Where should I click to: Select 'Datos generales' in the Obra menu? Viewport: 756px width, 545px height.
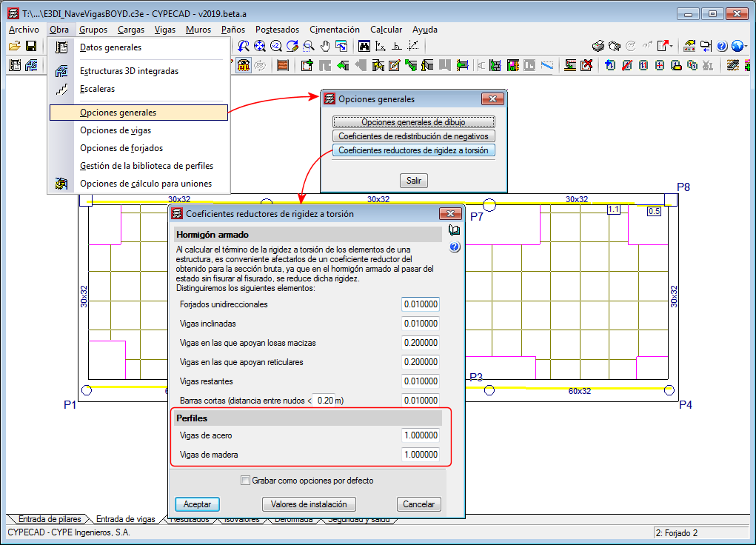[x=139, y=47]
